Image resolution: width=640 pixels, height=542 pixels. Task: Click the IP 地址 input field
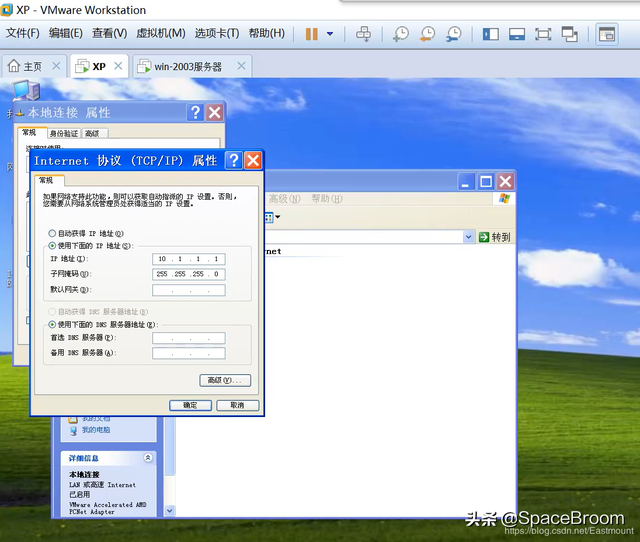click(x=189, y=259)
